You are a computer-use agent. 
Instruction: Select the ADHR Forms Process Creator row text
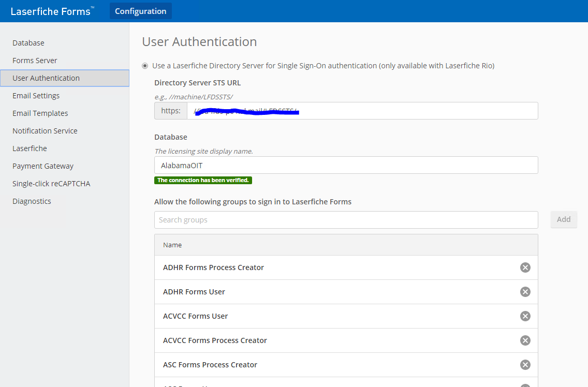point(213,267)
